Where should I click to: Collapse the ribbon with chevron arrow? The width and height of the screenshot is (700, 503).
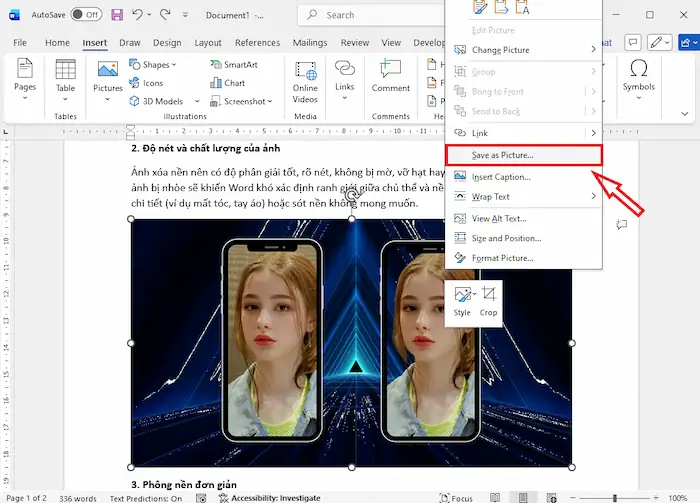[684, 114]
